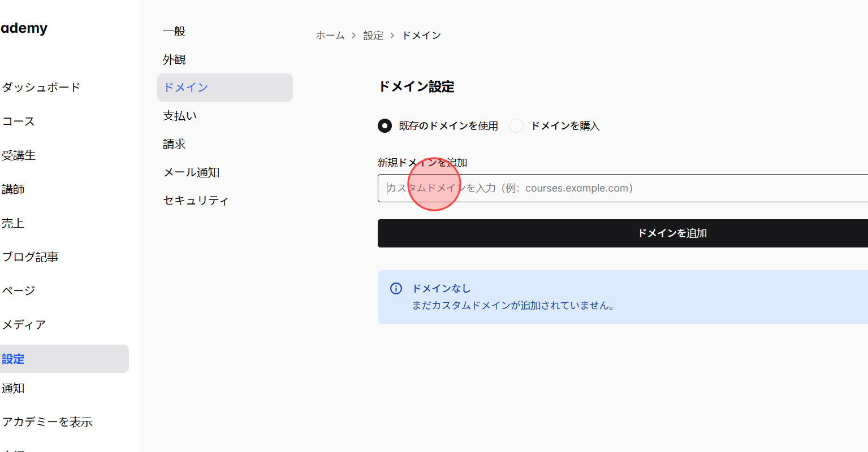The width and height of the screenshot is (868, 452).
Task: View the 売上 page
Action: tap(13, 223)
